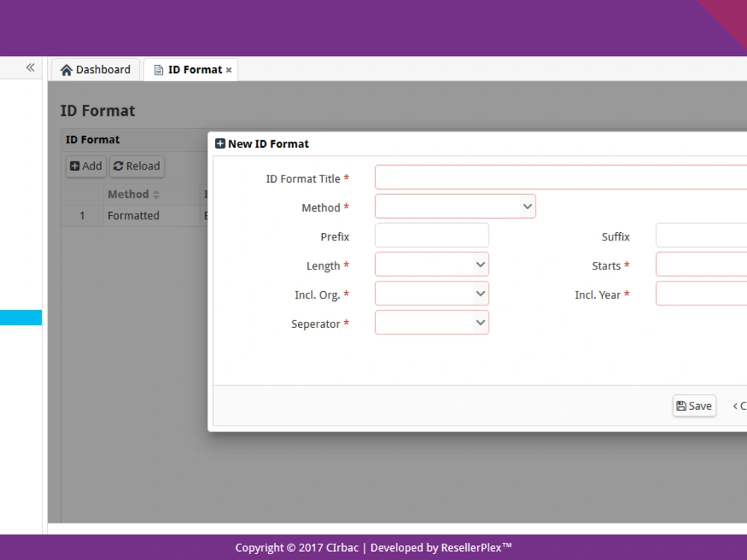Viewport: 747px width, 560px height.
Task: Click the home icon on the Dashboard tab
Action: tap(67, 69)
